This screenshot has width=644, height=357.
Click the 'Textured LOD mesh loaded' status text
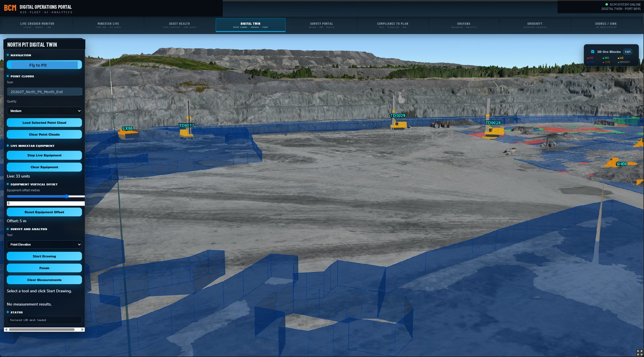(x=28, y=320)
